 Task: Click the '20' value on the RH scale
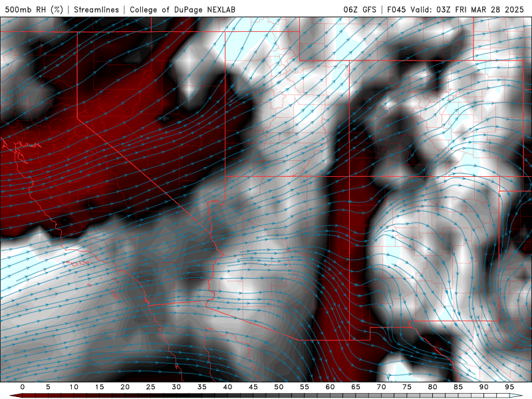125,387
